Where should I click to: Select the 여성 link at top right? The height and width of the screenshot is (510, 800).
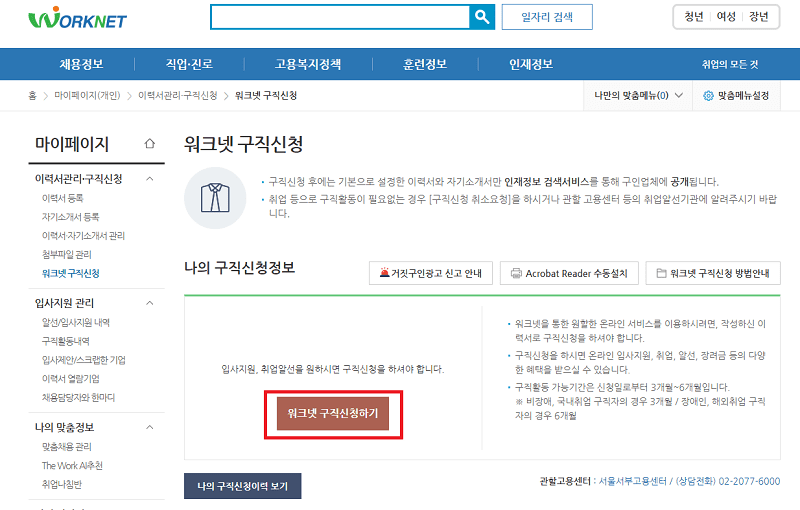point(726,17)
